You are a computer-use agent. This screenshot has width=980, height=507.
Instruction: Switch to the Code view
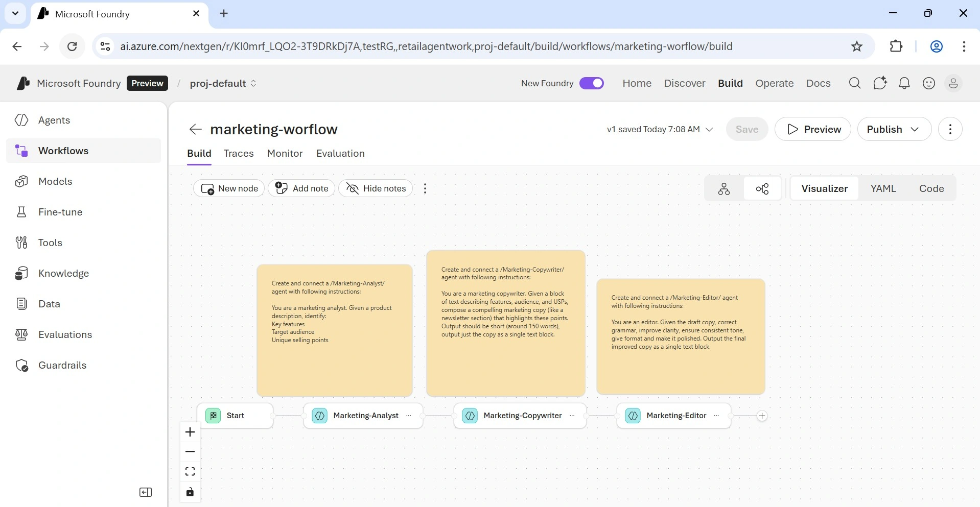tap(931, 188)
